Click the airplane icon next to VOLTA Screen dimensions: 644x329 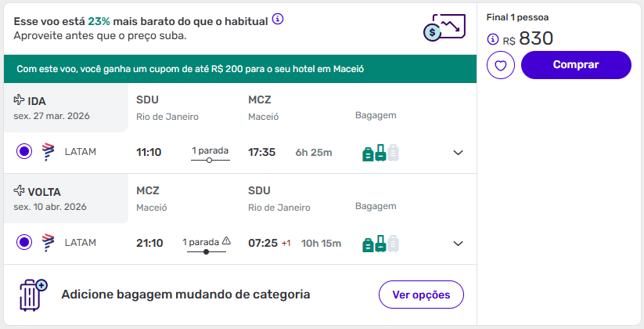(x=20, y=191)
